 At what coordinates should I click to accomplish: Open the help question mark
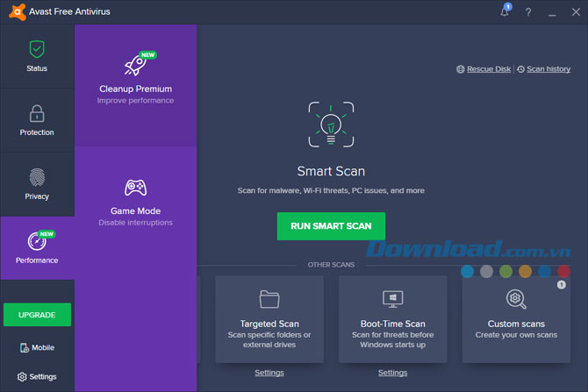(x=528, y=12)
